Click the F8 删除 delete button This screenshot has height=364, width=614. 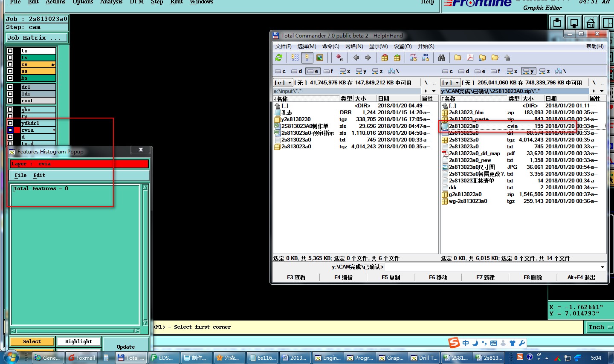533,277
